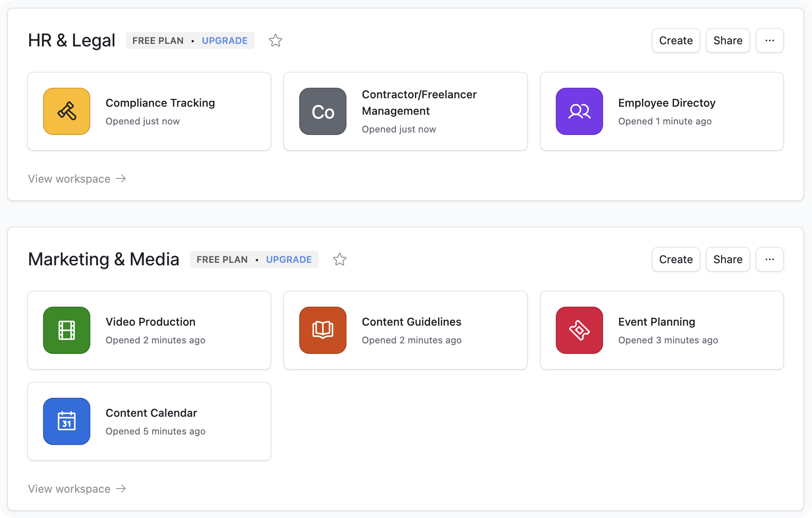Screen dimensions: 812x518
Task: Click the blue Content Calendar icon
Action: click(x=67, y=421)
